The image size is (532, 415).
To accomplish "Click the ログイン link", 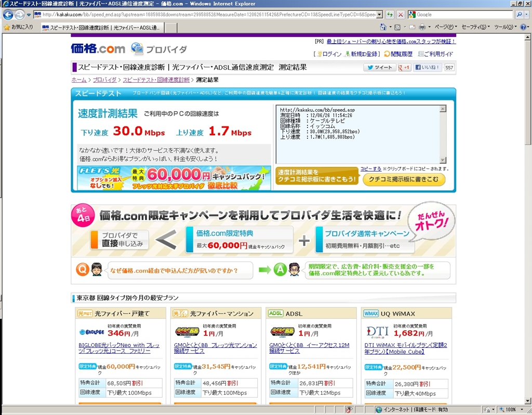I will tap(329, 54).
